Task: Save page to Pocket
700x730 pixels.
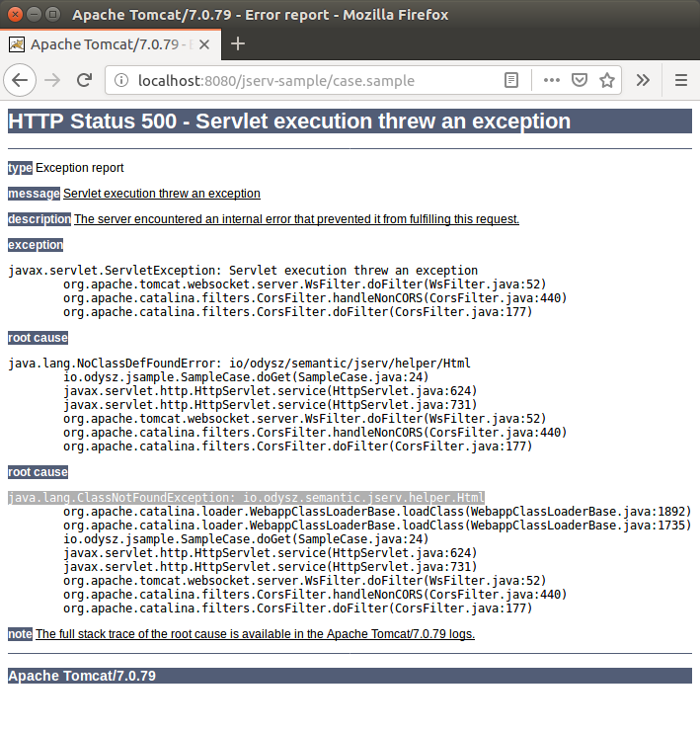Action: click(x=580, y=81)
